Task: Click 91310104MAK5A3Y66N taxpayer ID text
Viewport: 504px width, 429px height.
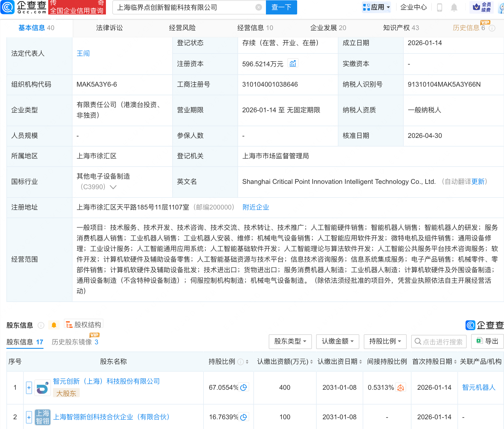Action: pos(444,84)
